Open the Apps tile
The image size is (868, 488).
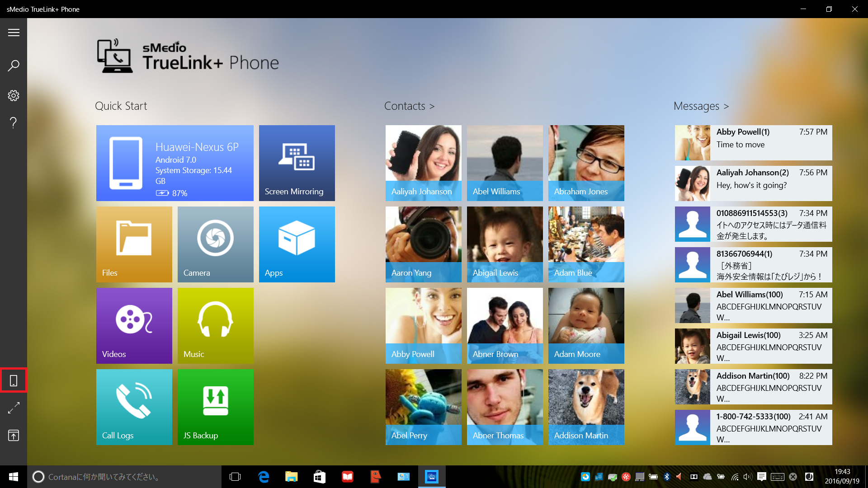point(297,244)
